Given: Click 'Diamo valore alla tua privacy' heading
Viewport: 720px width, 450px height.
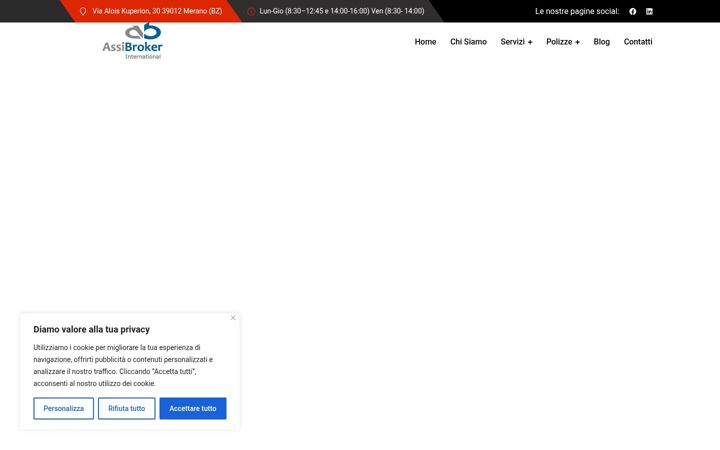Looking at the screenshot, I should [91, 329].
